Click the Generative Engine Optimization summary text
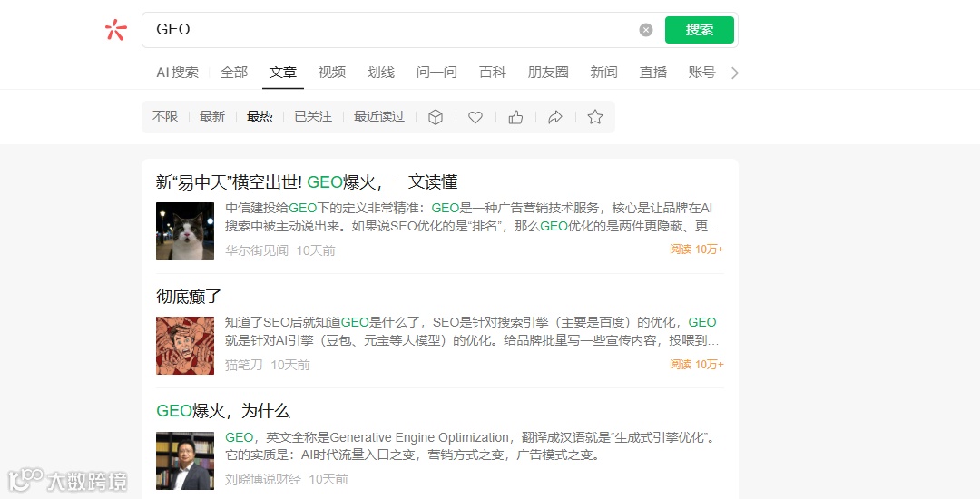 [x=469, y=445]
